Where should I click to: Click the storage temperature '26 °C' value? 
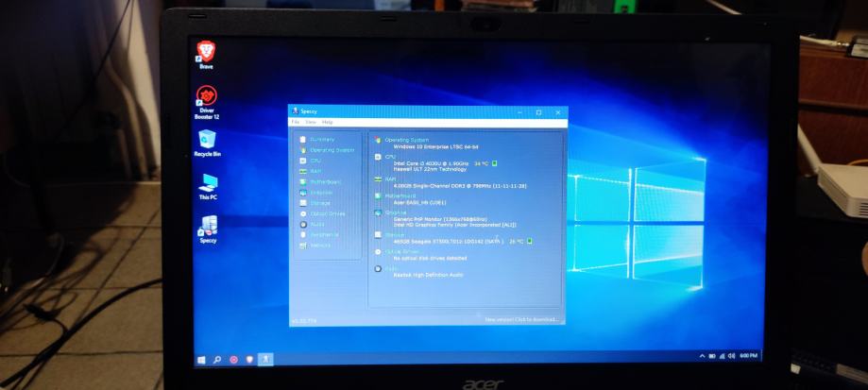(x=517, y=242)
